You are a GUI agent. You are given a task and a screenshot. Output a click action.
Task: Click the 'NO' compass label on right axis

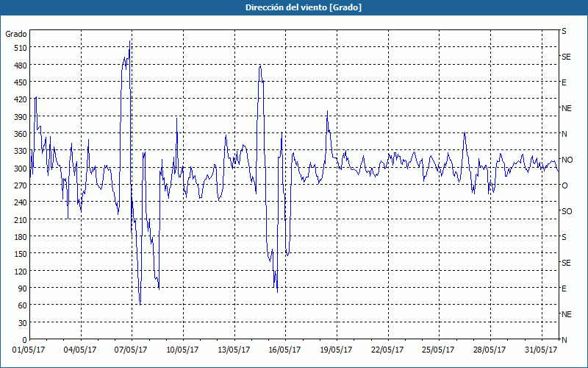pos(567,160)
